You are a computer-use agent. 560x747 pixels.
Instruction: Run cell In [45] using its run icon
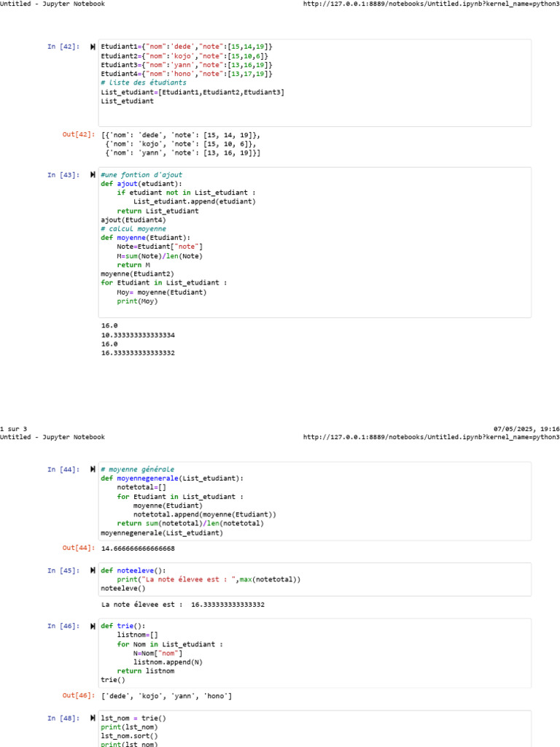(x=93, y=570)
